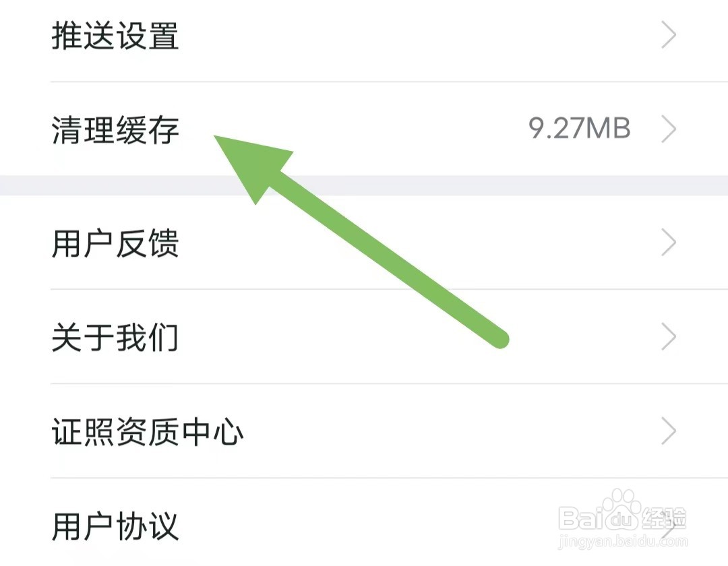This screenshot has width=728, height=566.
Task: Click the chevron icon on 关于我们 row
Action: click(x=669, y=337)
